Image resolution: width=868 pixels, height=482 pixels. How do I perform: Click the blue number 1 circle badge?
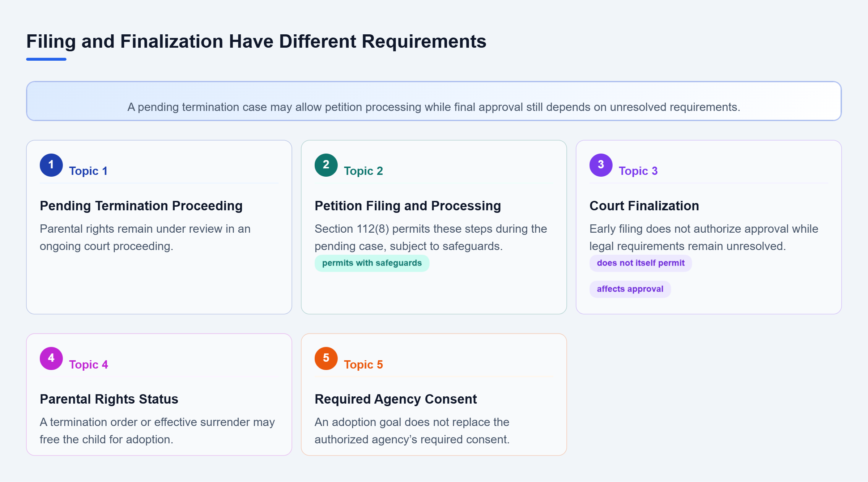click(x=51, y=165)
